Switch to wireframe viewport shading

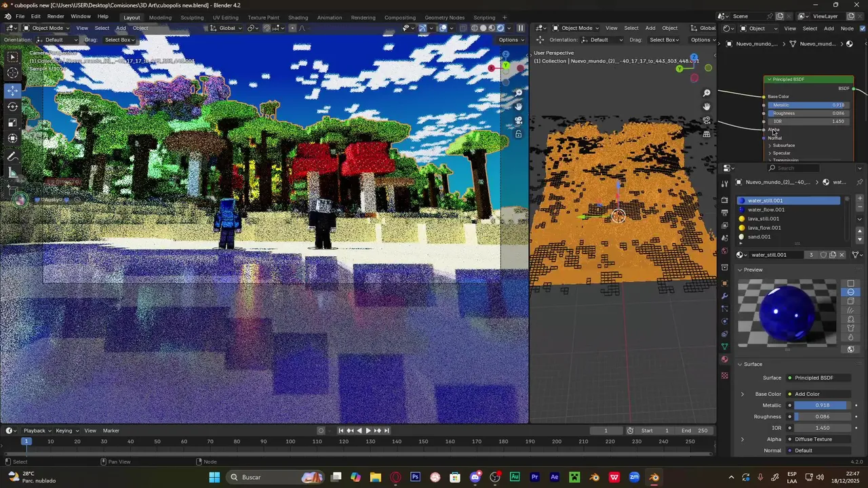click(x=475, y=28)
